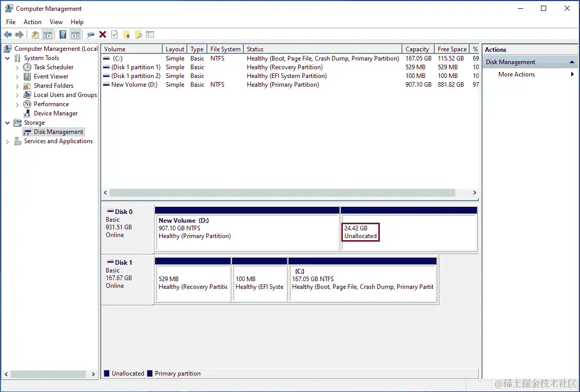Sort by the Free Space column header
Image resolution: width=580 pixels, height=392 pixels.
pyautogui.click(x=452, y=49)
